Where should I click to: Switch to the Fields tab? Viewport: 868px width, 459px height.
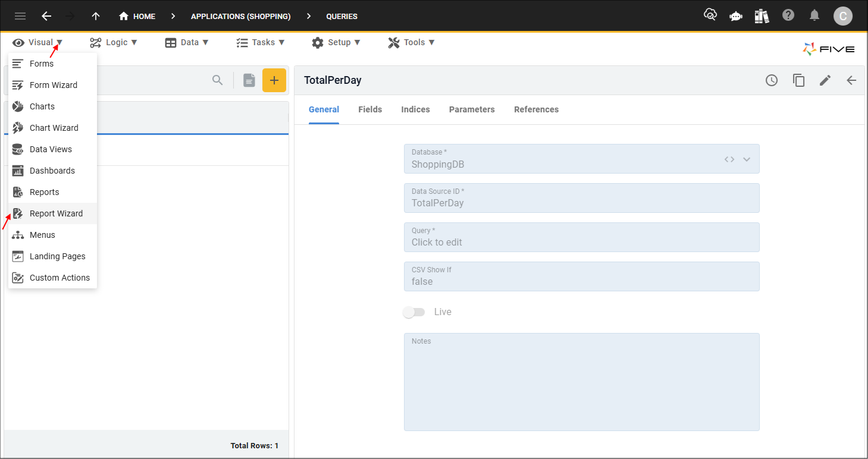point(370,110)
